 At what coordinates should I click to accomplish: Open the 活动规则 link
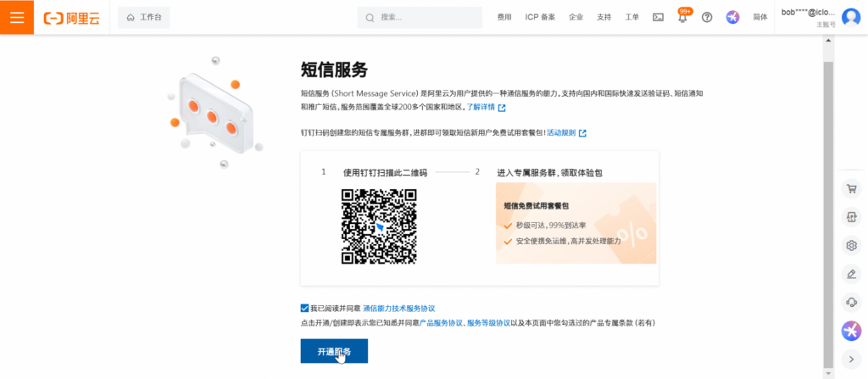pos(561,133)
